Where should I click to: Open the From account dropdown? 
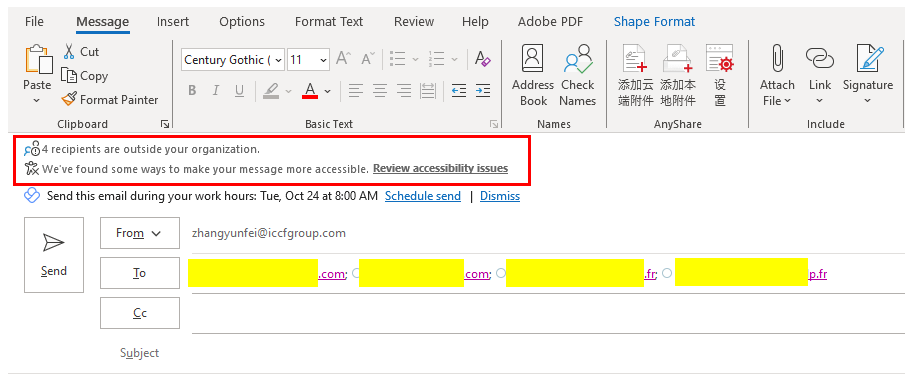[139, 233]
